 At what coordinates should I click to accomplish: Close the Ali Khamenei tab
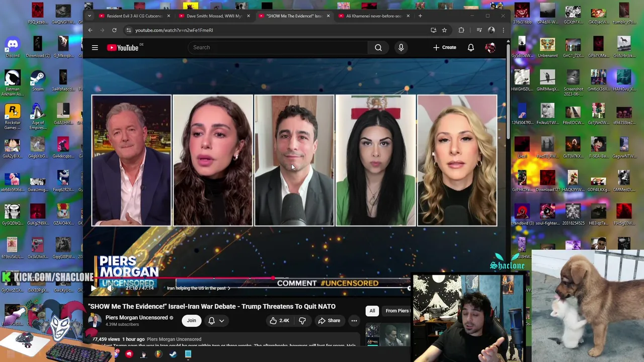[408, 16]
